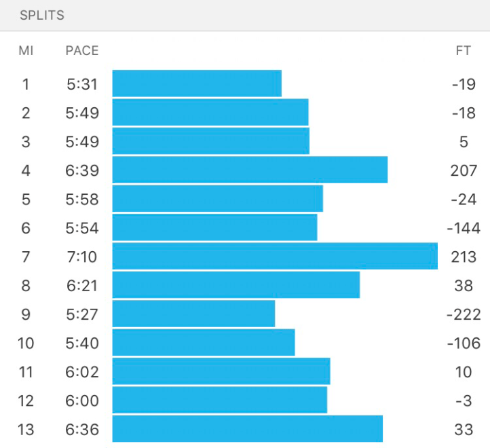Viewport: 490px width, 448px height.
Task: Click the 207 ft elevation value
Action: [x=464, y=170]
